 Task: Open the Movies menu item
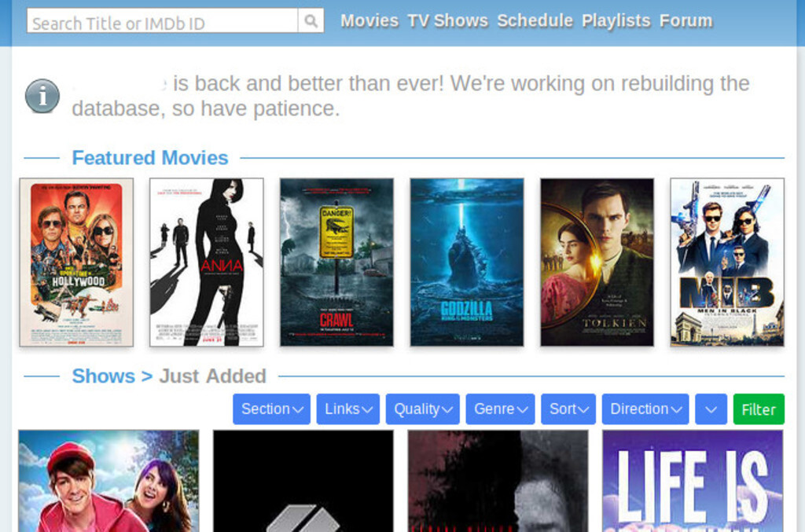coord(369,21)
